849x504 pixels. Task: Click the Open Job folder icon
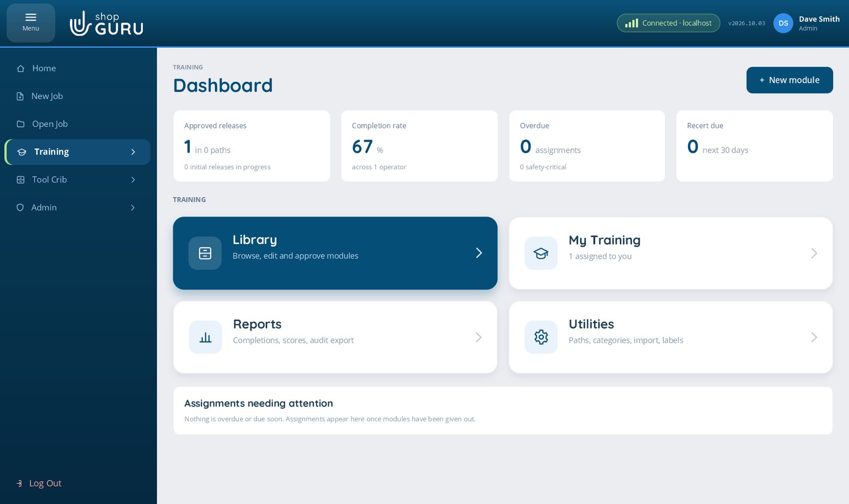[21, 124]
